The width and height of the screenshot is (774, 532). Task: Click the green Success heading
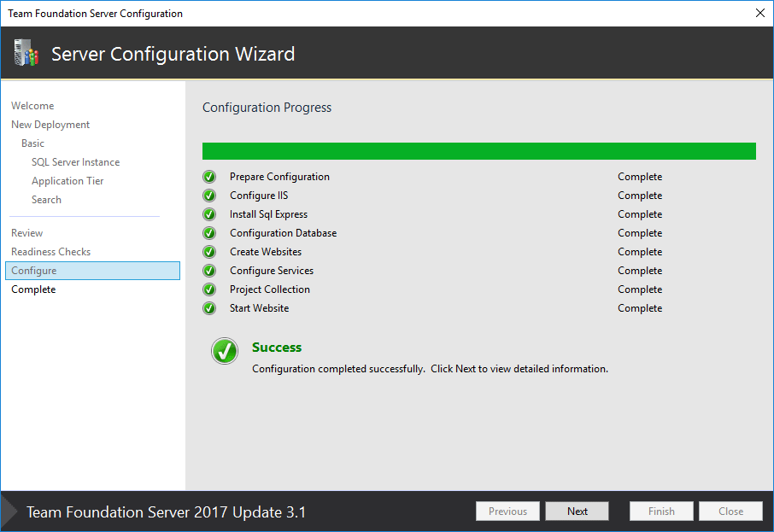(277, 348)
